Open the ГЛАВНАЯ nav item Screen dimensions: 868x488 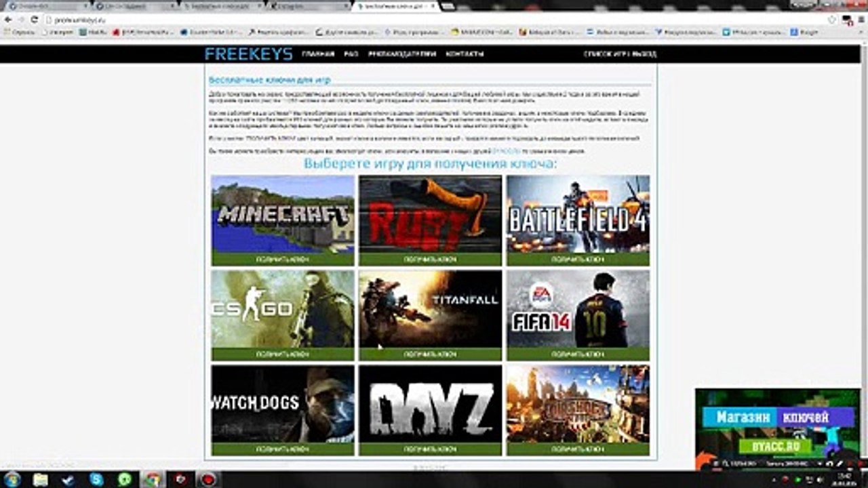coord(318,54)
